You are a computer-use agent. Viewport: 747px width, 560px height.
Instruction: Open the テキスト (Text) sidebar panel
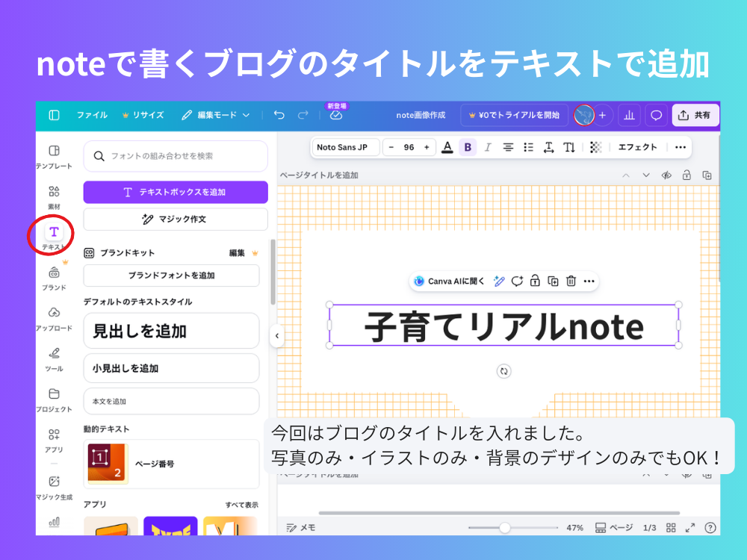tap(54, 233)
